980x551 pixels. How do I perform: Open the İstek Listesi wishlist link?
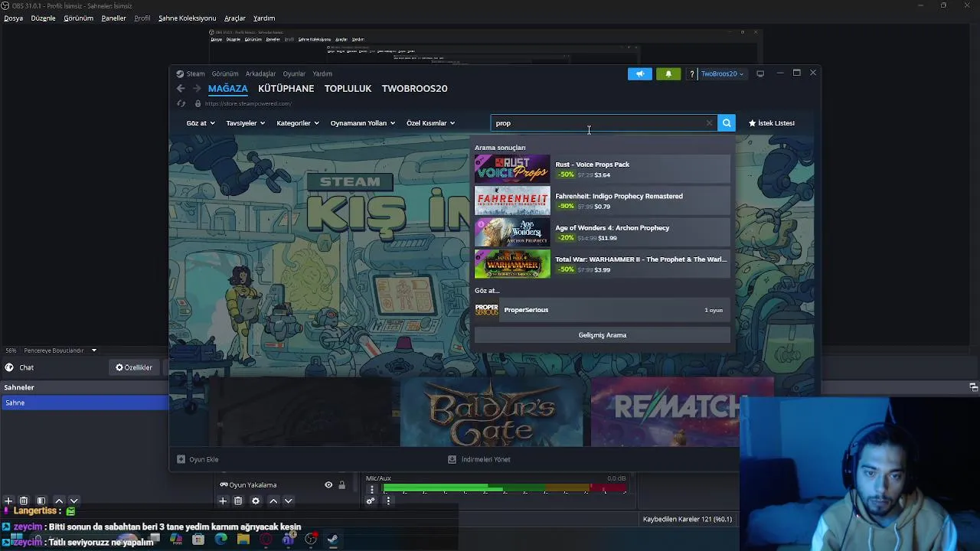point(772,123)
